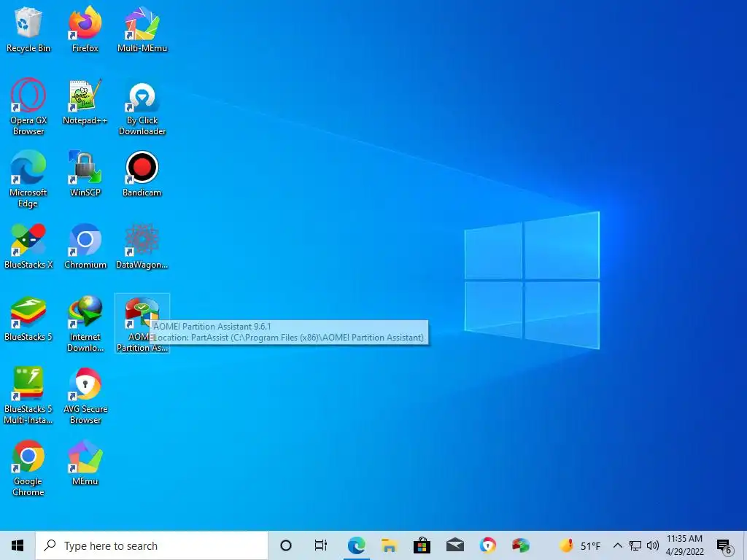747x560 pixels.
Task: Open Microsoft Store from the taskbar
Action: pyautogui.click(x=422, y=545)
